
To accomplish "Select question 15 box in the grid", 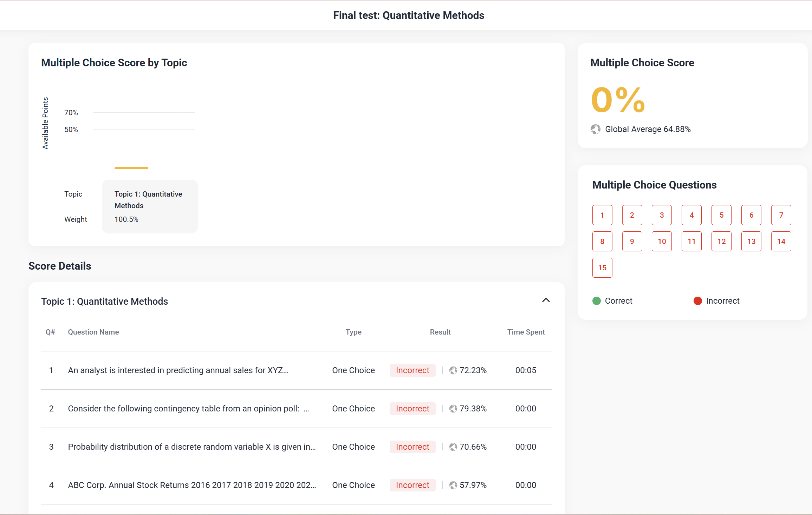I will pyautogui.click(x=602, y=268).
